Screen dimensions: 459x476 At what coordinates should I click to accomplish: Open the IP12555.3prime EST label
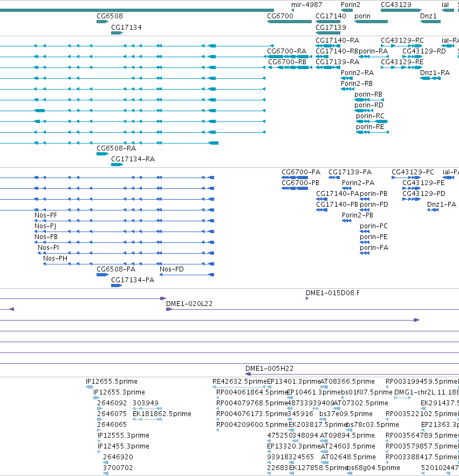[124, 436]
